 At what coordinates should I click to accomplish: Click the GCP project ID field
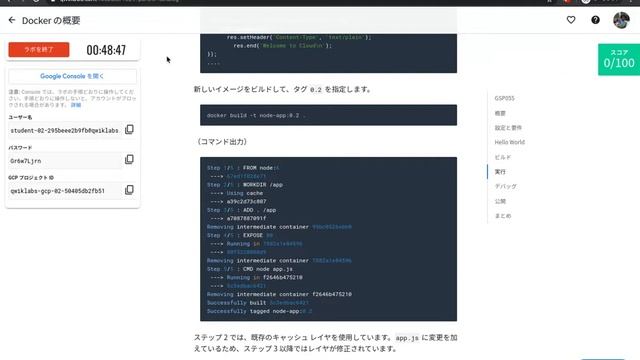[65, 191]
